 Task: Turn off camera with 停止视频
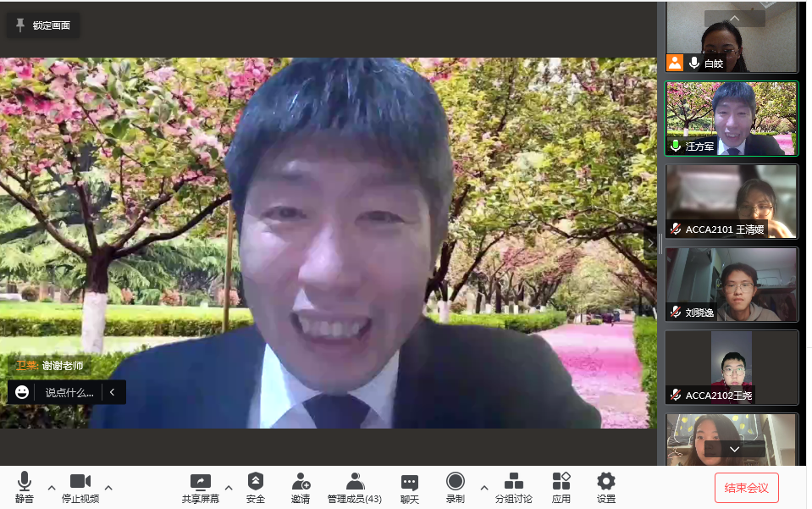80,487
